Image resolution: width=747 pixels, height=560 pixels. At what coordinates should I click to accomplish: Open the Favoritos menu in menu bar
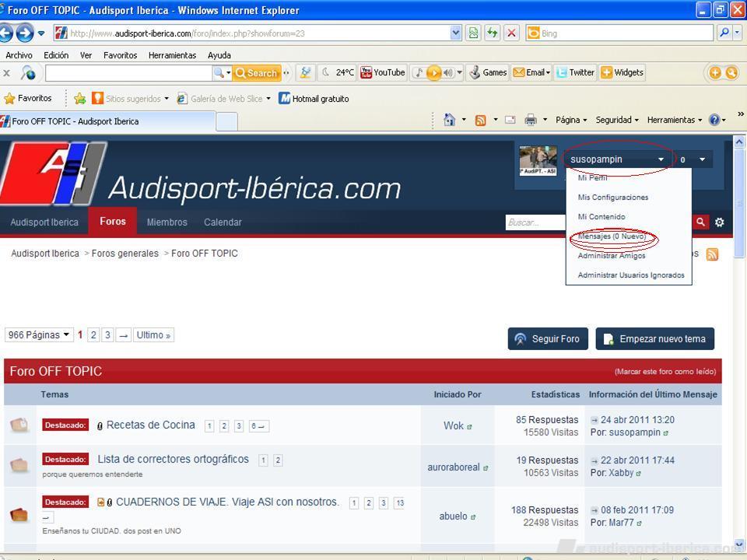coord(120,55)
